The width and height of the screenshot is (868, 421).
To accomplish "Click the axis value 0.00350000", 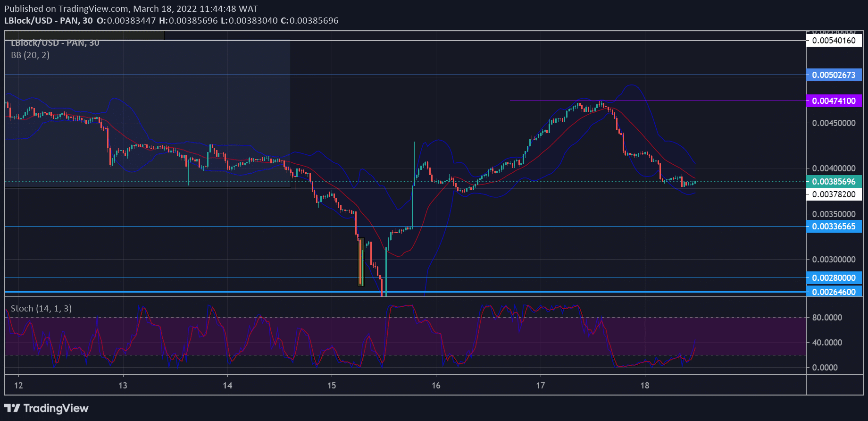I will coord(834,214).
